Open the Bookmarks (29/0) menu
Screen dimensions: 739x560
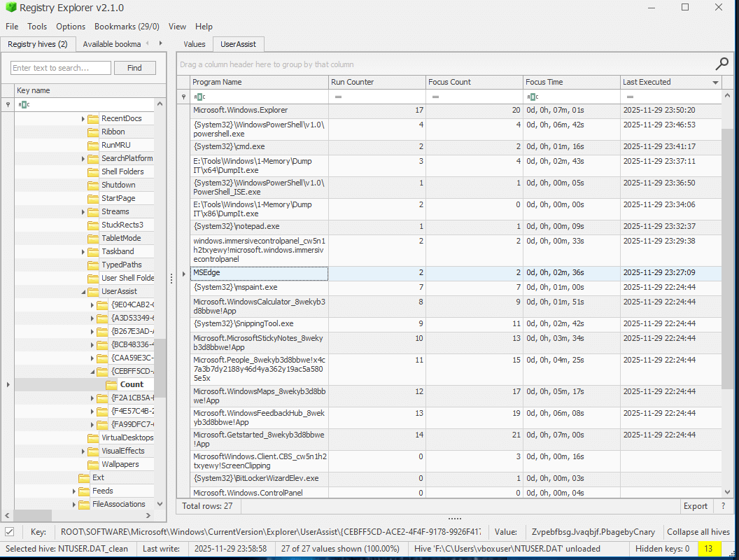click(x=127, y=27)
